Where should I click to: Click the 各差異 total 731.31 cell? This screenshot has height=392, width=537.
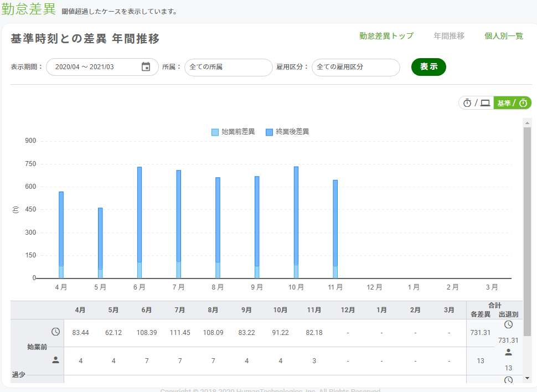[480, 333]
